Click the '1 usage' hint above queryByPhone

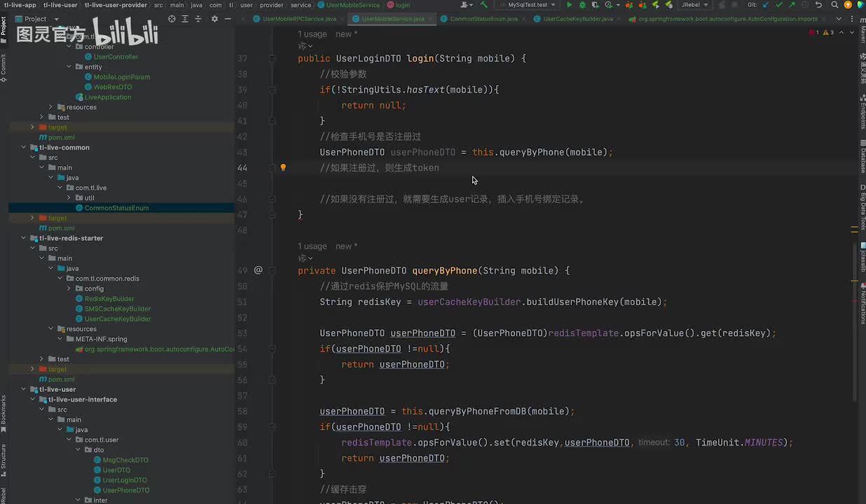[x=312, y=246]
